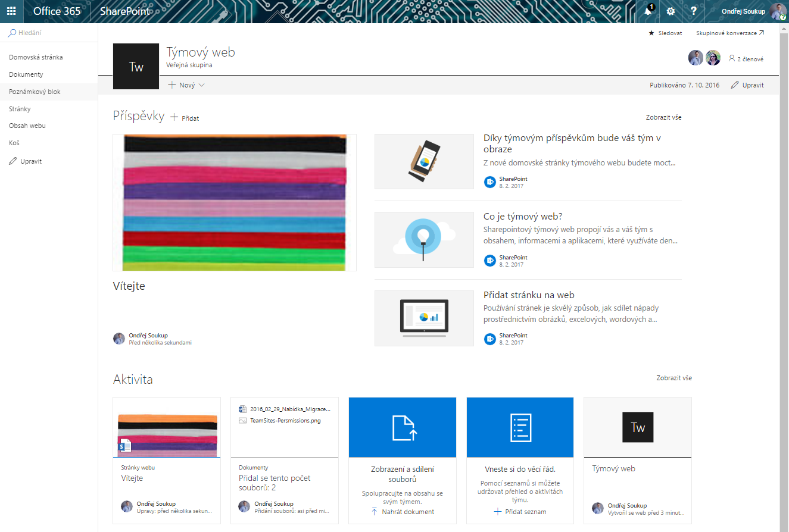Open the 2 členové members list
The height and width of the screenshot is (532, 789).
[x=746, y=59]
